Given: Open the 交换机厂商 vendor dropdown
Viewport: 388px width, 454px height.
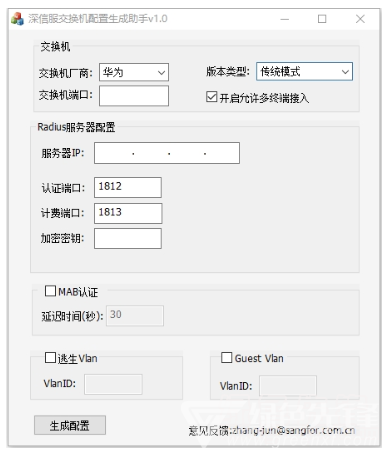Looking at the screenshot, I should click(x=134, y=72).
